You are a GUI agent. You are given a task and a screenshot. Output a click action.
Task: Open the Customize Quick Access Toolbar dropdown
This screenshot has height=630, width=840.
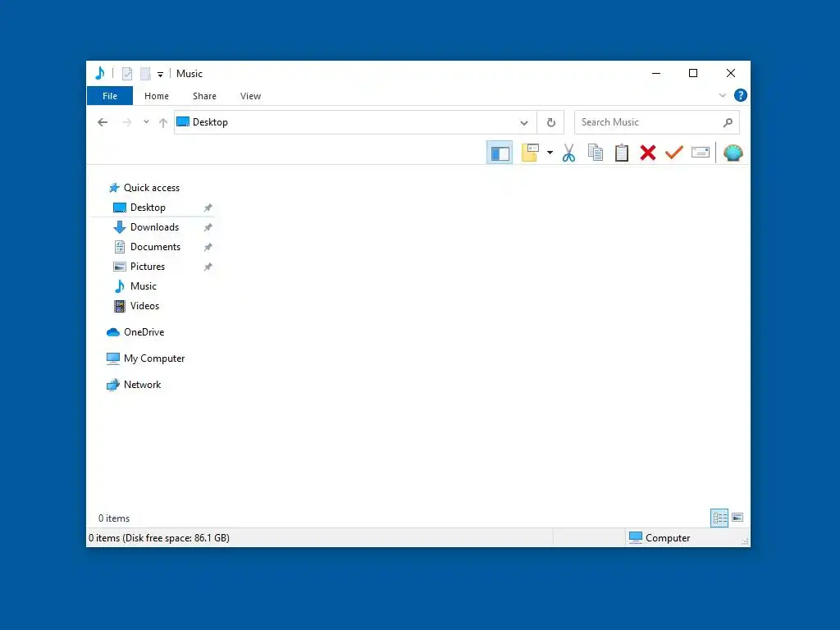pyautogui.click(x=160, y=75)
